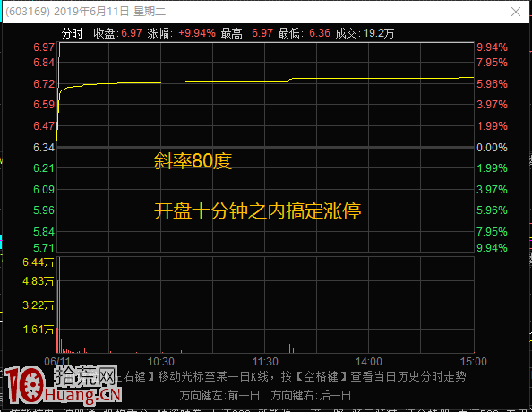Click the 10:30 time axis marker
Screen dimensions: 532x412
tap(161, 362)
